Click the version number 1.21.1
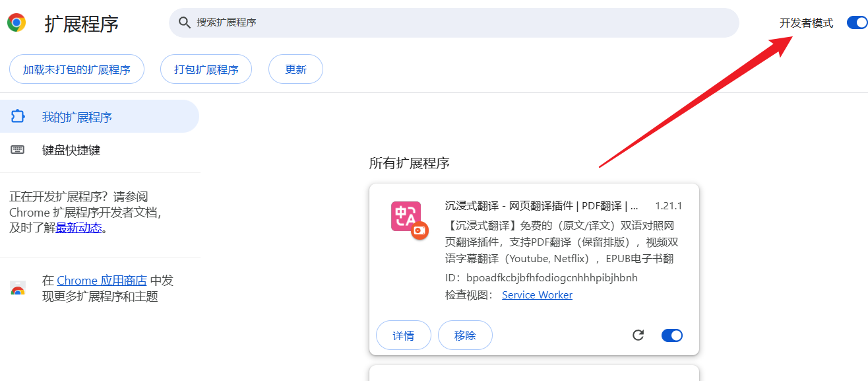Viewport: 868px width, 381px height. (668, 206)
